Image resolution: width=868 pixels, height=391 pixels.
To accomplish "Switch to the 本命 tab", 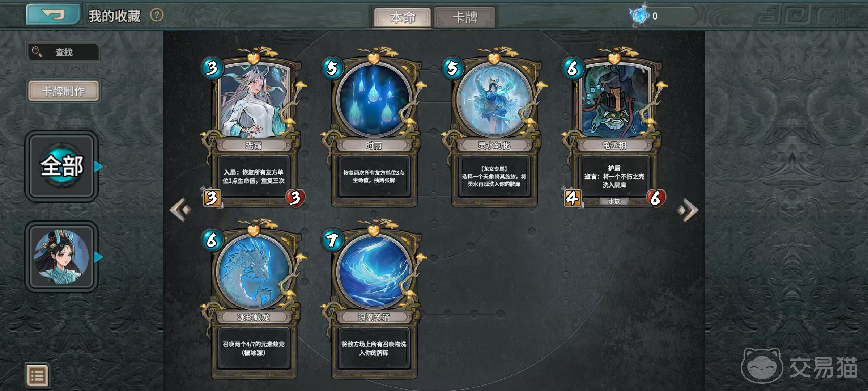I will pos(402,17).
